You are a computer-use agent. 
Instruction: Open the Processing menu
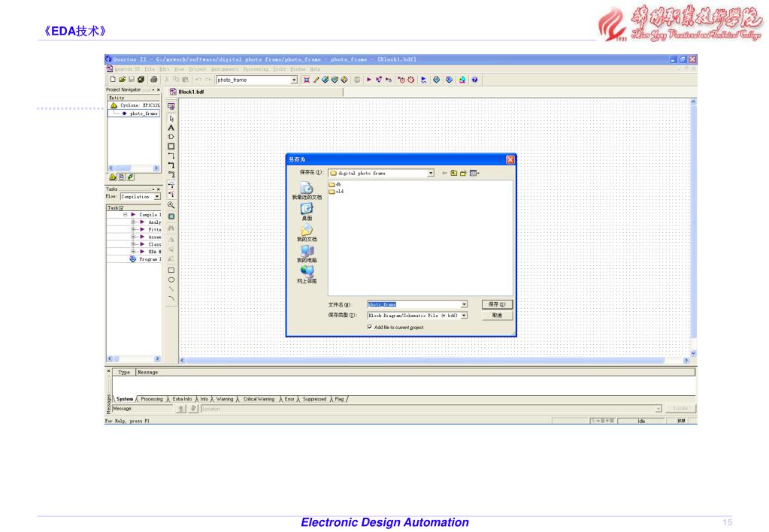point(256,69)
